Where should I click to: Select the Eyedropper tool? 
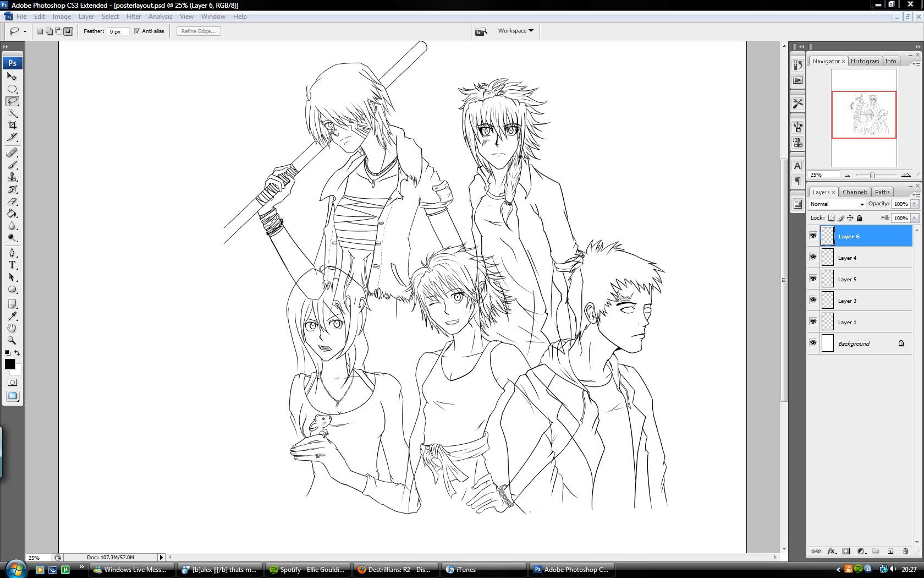(12, 317)
